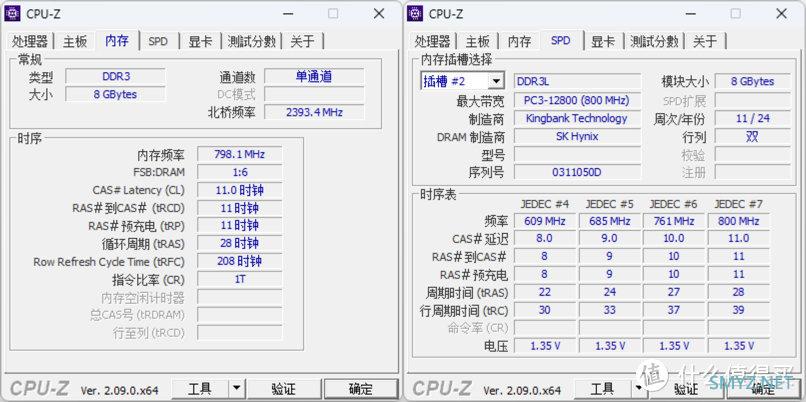Open 测试分数 tab in right CPU-Z window

pos(654,42)
